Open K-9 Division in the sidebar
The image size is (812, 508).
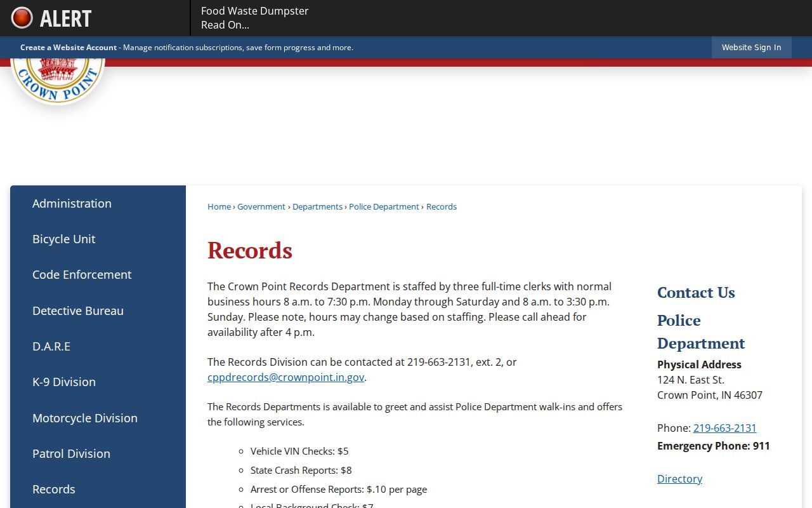tap(98, 382)
